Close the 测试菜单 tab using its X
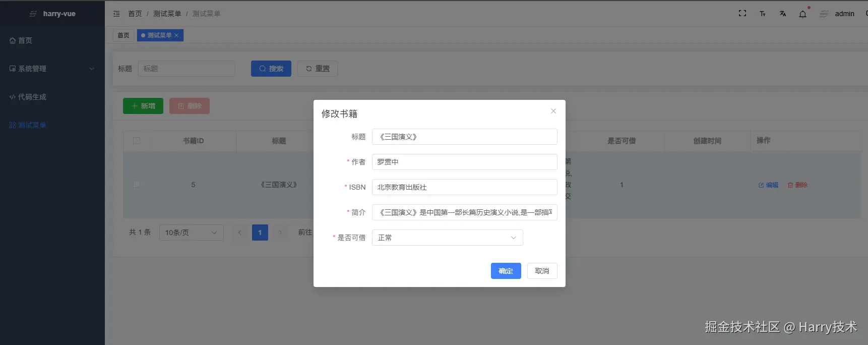The width and height of the screenshot is (868, 345). [x=176, y=35]
